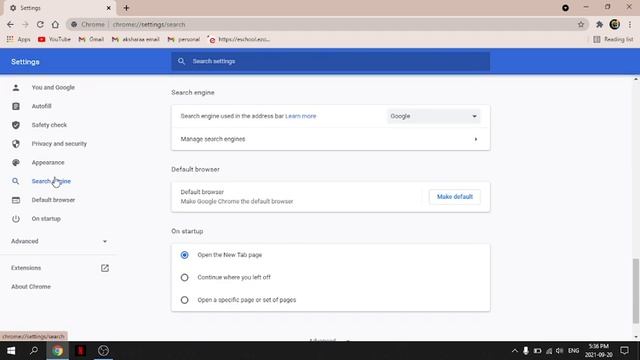Image resolution: width=640 pixels, height=360 pixels.
Task: Open the volume control in tray
Action: (x=560, y=351)
